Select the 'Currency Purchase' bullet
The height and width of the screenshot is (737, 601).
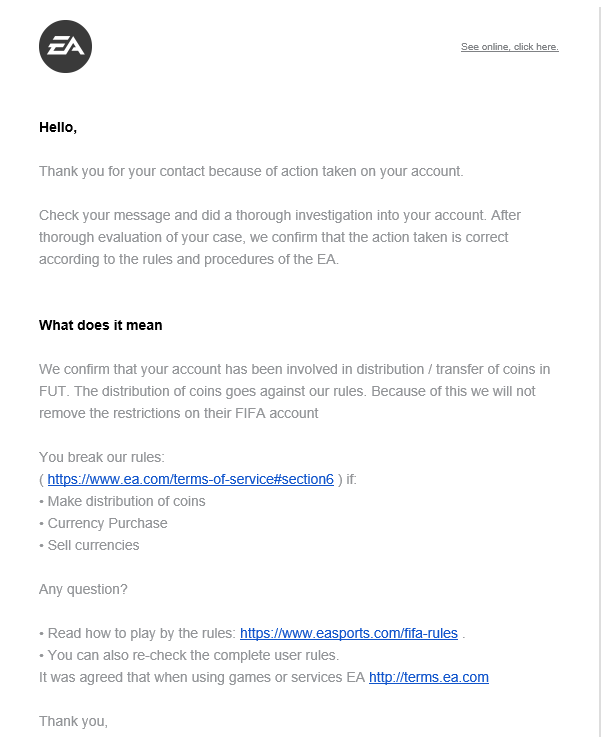pyautogui.click(x=103, y=524)
